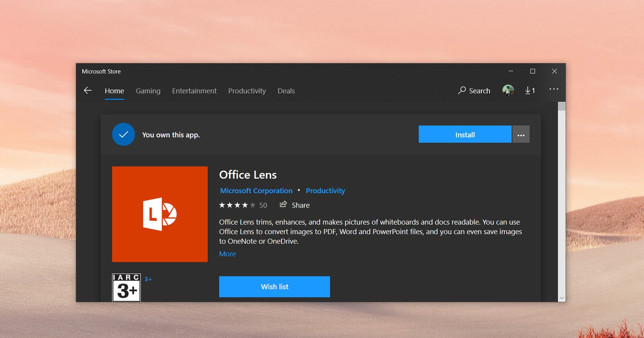Open the downloads and updates indicator
The image size is (644, 338).
pyautogui.click(x=530, y=91)
